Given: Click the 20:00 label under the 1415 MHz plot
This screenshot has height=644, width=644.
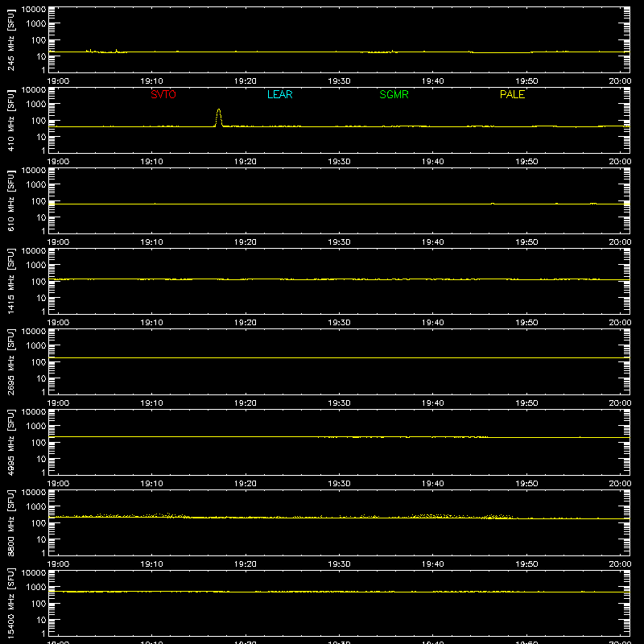Looking at the screenshot, I should tap(620, 323).
